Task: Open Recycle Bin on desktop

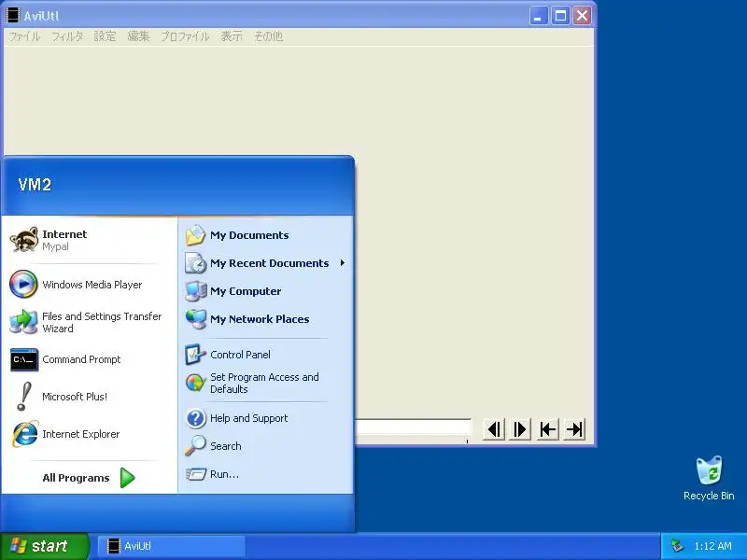Action: click(x=709, y=478)
